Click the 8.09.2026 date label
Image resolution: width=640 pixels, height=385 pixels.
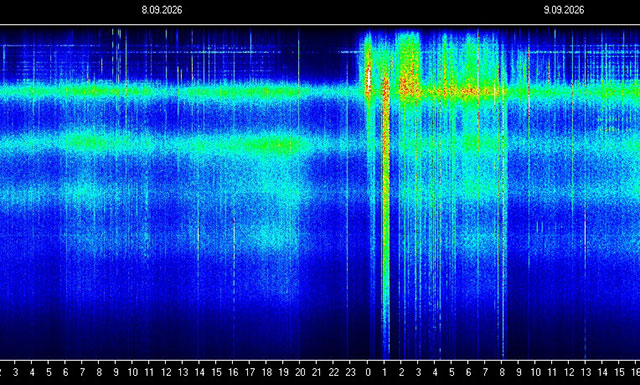(162, 10)
